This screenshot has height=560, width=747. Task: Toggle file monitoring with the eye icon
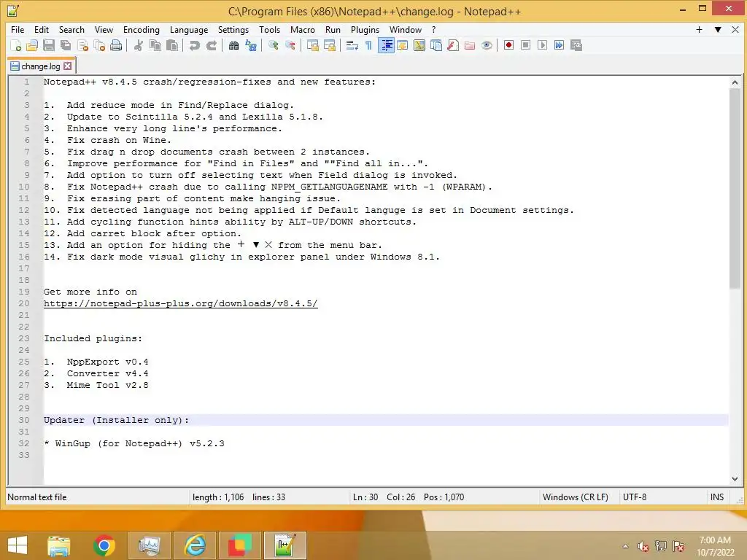pyautogui.click(x=487, y=45)
